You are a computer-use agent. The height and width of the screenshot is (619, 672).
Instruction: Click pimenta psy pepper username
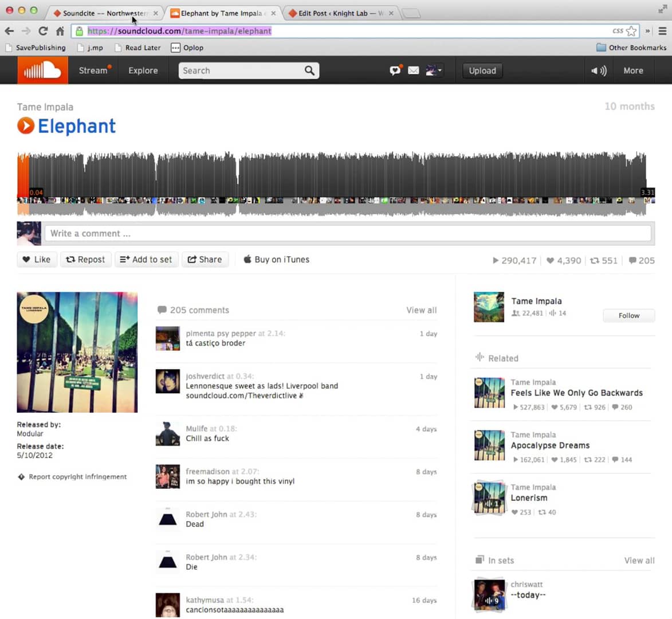(221, 333)
